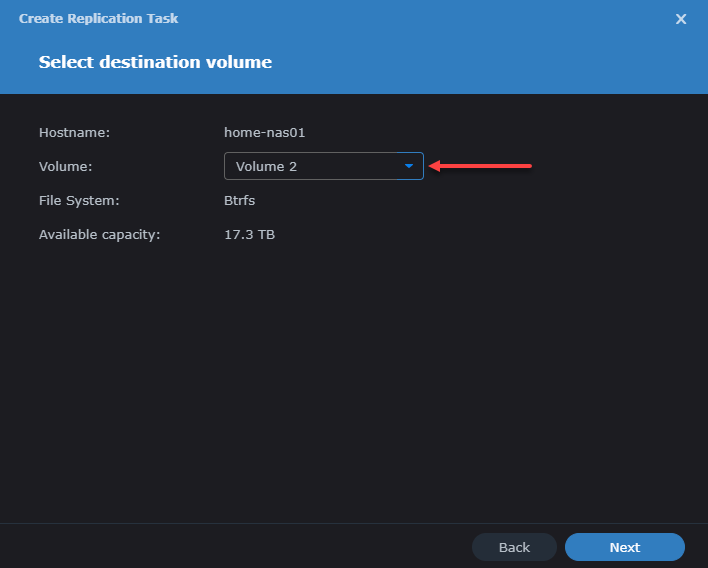The width and height of the screenshot is (708, 568).
Task: Click the Volume field label
Action: tap(66, 166)
